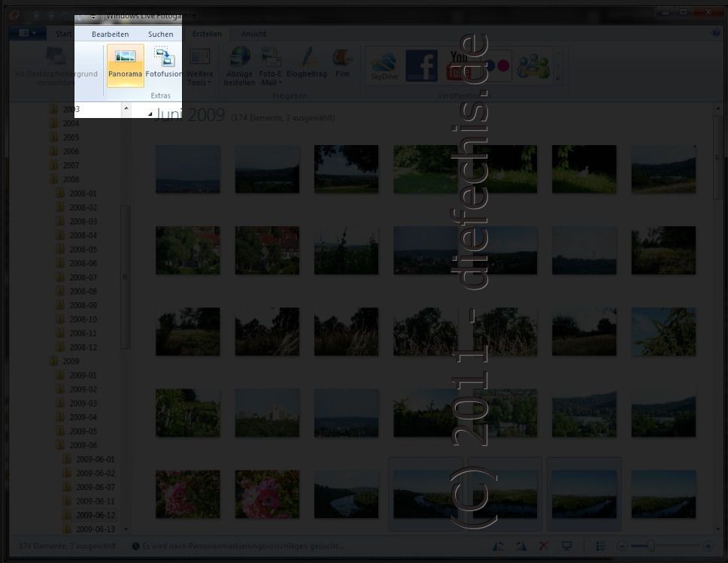Open help via the blue question mark

tap(716, 33)
